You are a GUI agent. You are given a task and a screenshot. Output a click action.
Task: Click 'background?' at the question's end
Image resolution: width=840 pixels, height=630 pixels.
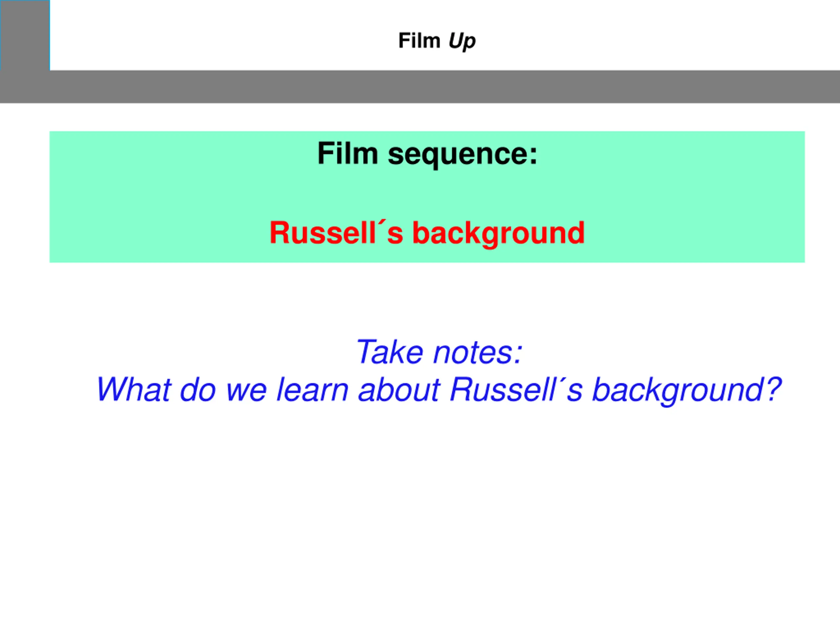click(x=686, y=390)
